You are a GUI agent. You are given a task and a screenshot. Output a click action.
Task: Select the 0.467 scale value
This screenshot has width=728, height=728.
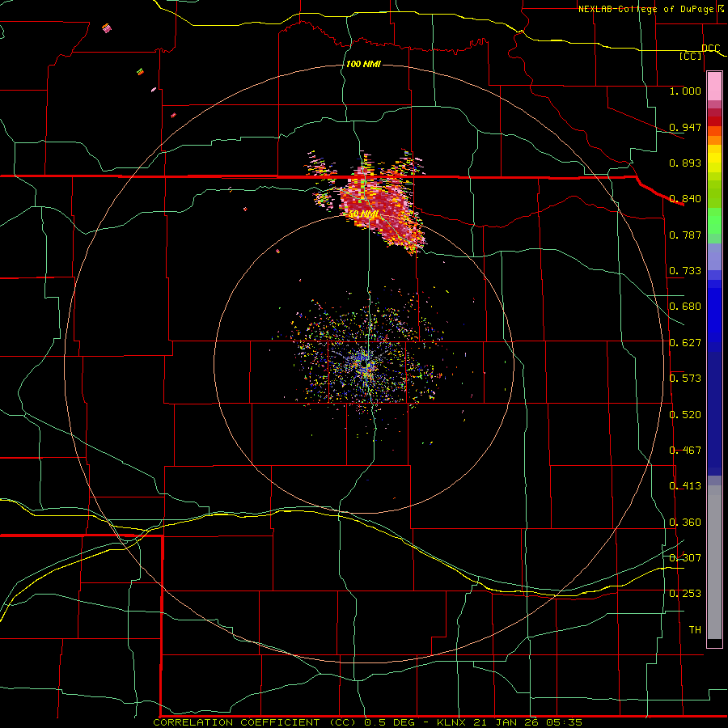[x=685, y=450]
